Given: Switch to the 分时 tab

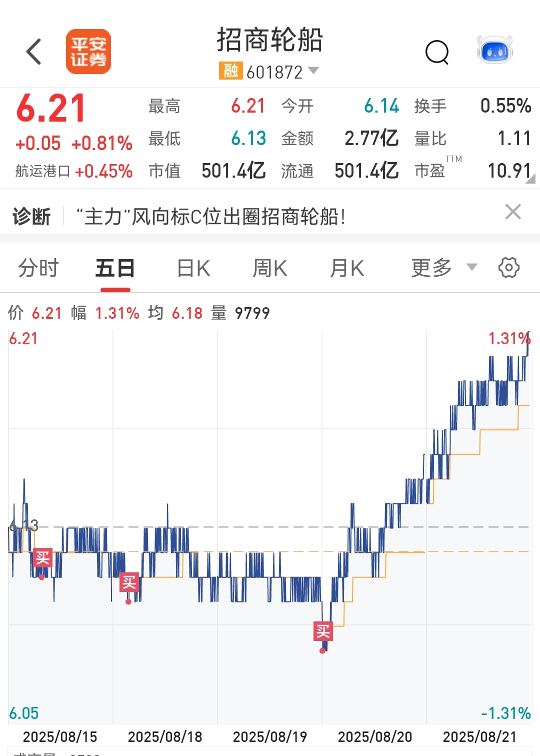Looking at the screenshot, I should tap(38, 268).
